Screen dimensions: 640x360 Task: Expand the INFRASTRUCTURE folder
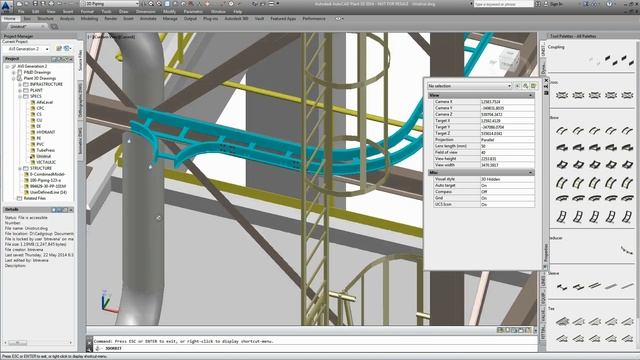pyautogui.click(x=20, y=84)
